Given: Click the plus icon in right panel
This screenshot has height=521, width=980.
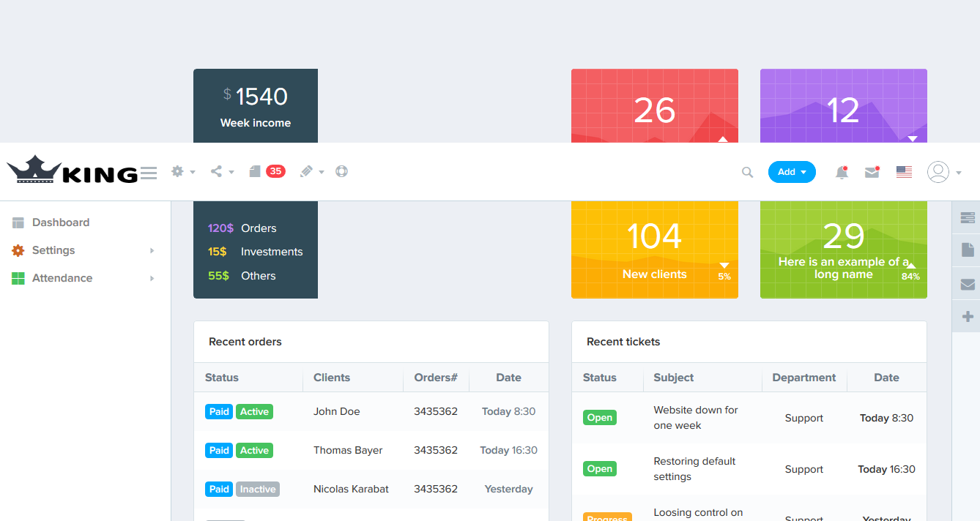Looking at the screenshot, I should click(967, 316).
